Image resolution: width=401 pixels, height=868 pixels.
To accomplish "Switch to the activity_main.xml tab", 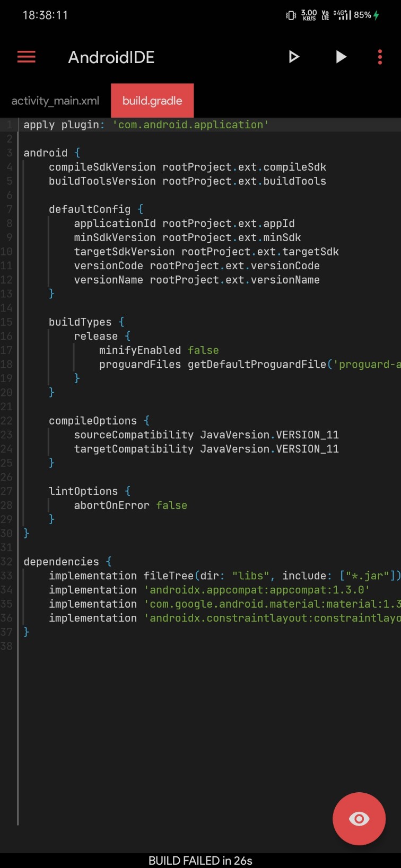I will (55, 101).
